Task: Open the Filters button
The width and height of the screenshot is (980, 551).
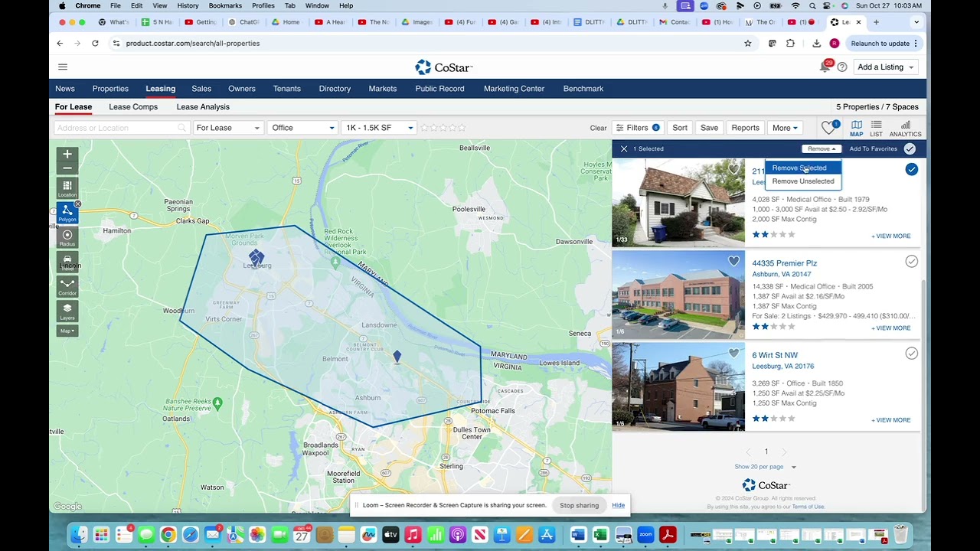Action: coord(637,128)
